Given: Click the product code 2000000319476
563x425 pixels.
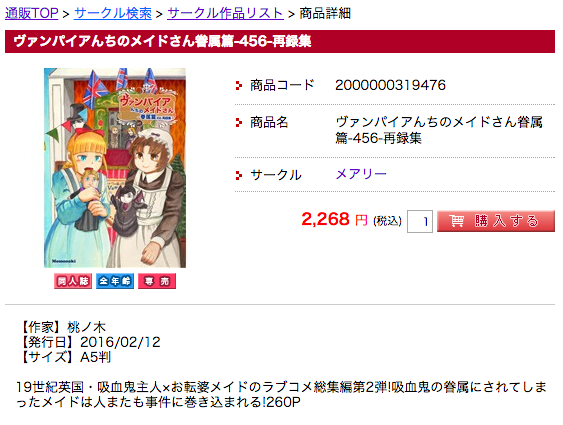Looking at the screenshot, I should pyautogui.click(x=390, y=85).
